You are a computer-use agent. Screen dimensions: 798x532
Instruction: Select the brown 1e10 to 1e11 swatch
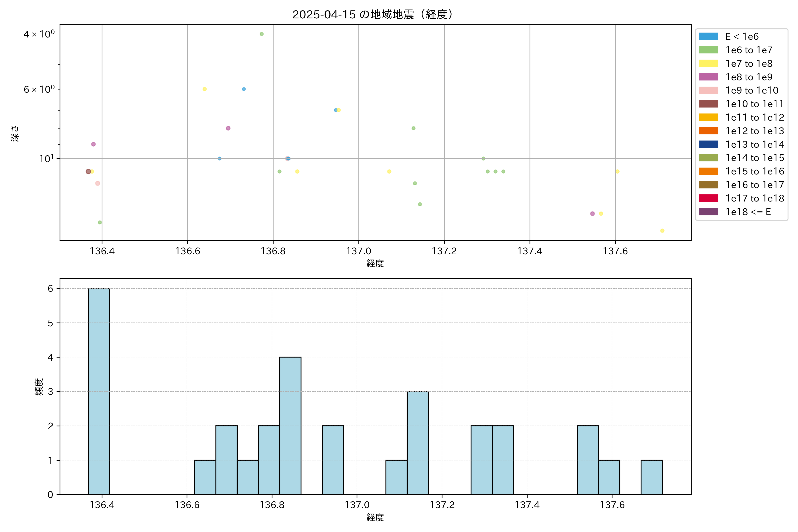click(x=708, y=104)
